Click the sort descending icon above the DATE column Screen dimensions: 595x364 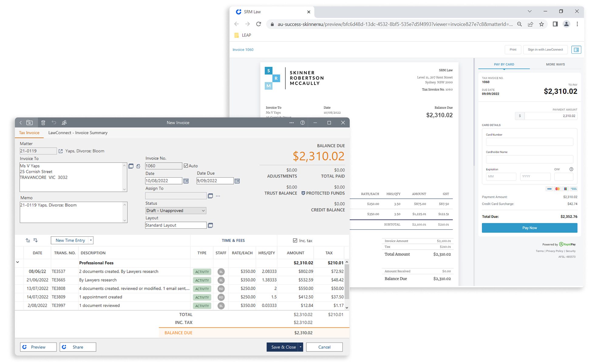pos(36,240)
